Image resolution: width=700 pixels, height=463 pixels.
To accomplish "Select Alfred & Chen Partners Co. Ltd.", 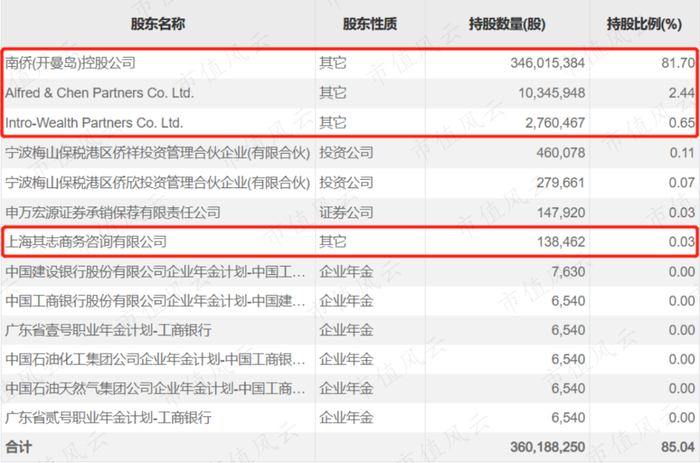I will point(100,93).
